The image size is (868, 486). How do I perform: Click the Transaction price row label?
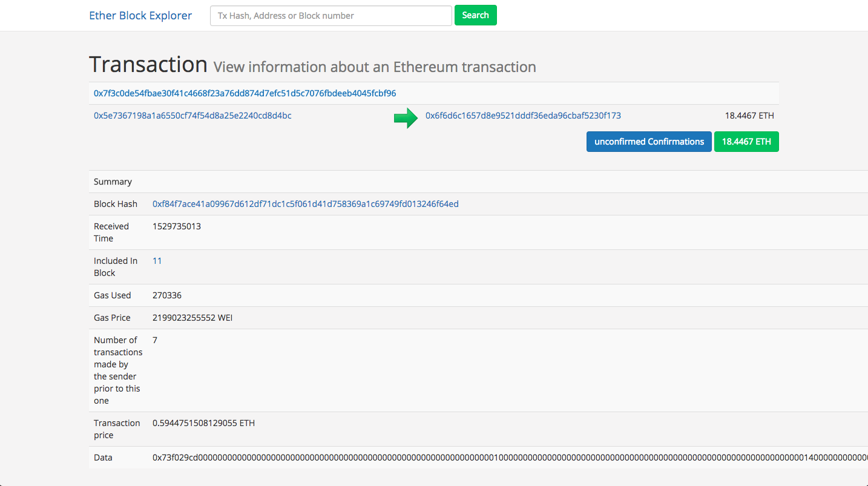coord(117,429)
